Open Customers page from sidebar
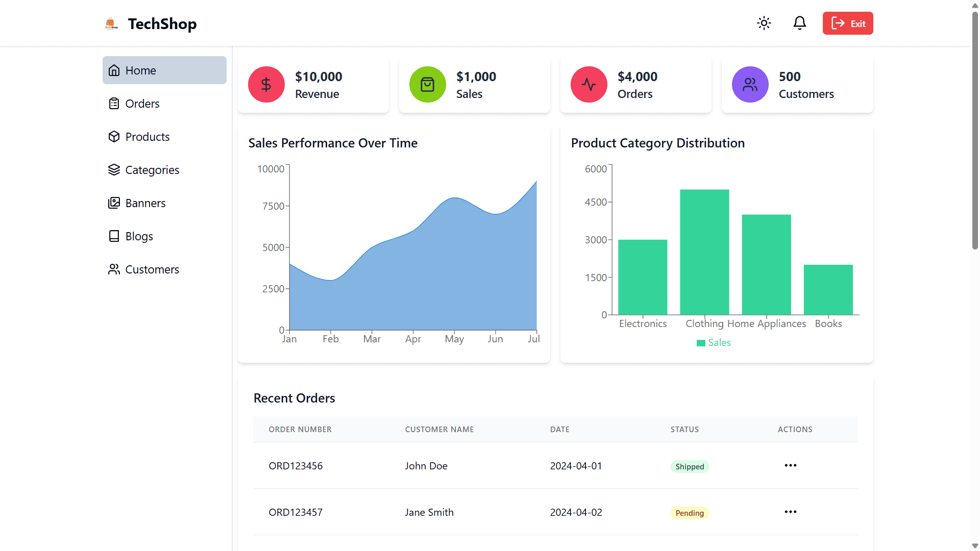980x551 pixels. click(152, 269)
